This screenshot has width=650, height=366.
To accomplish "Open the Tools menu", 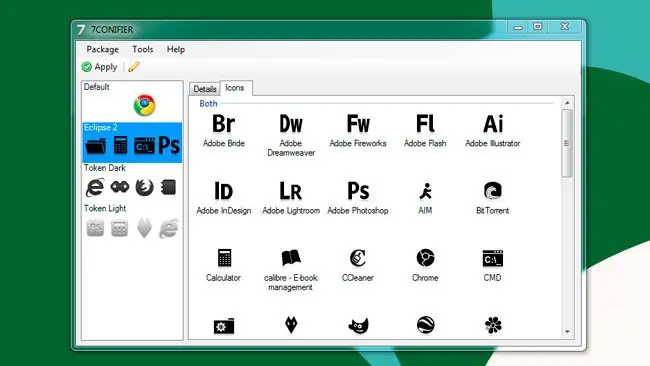I will pos(143,49).
